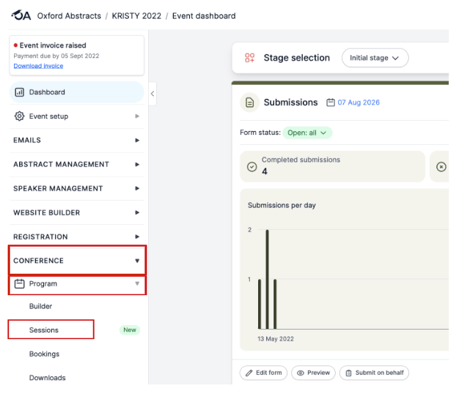470x405 pixels.
Task: Click the 13 May 2022 axis label
Action: click(x=276, y=339)
